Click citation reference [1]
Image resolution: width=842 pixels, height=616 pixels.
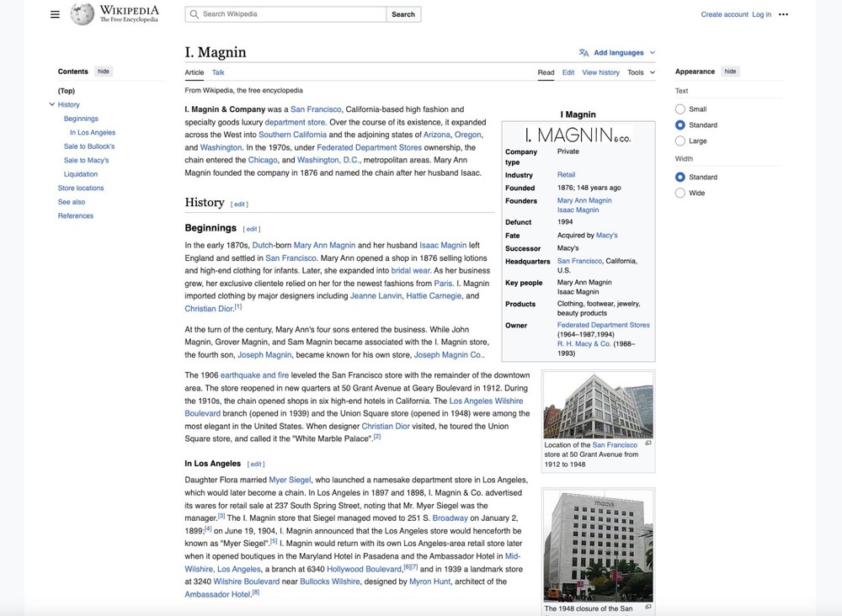pyautogui.click(x=238, y=307)
